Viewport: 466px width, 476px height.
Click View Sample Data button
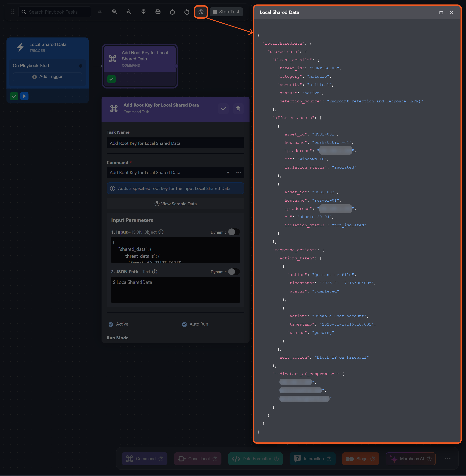[176, 204]
